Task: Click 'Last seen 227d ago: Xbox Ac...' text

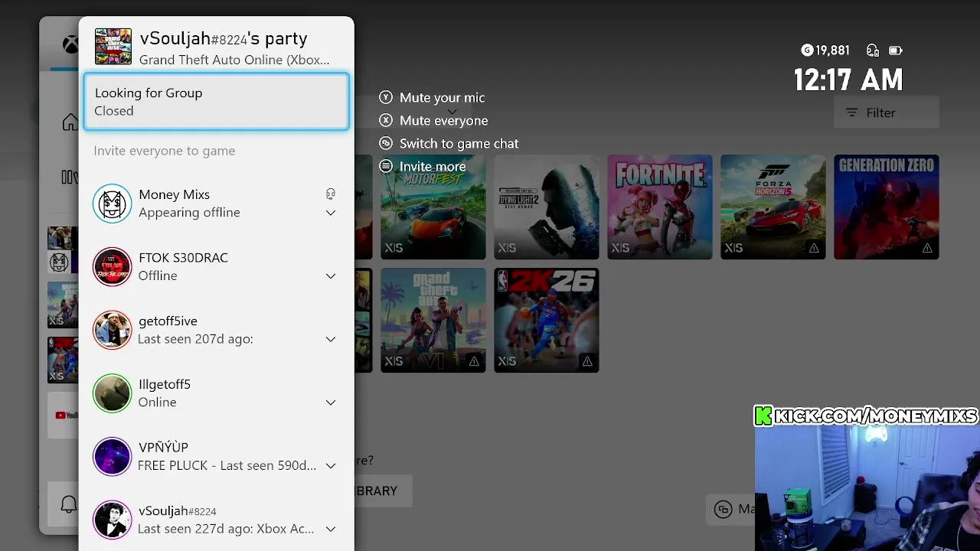Action: [x=226, y=529]
